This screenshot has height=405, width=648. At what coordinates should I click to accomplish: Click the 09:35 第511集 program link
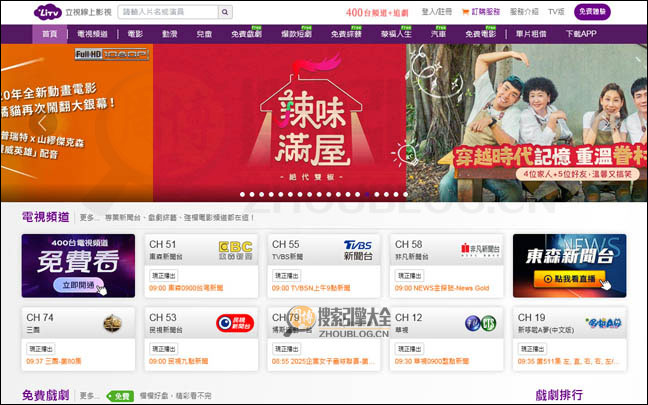pyautogui.click(x=569, y=361)
